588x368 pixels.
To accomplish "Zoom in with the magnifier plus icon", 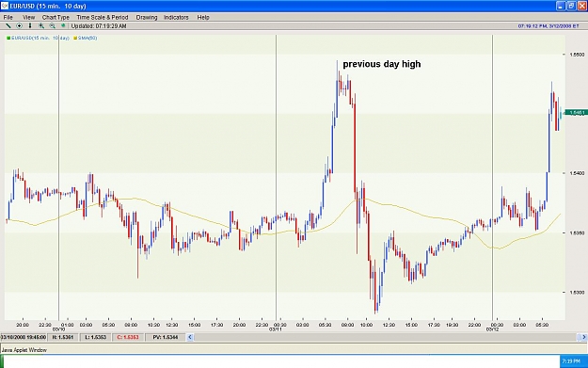I will click(x=41, y=26).
